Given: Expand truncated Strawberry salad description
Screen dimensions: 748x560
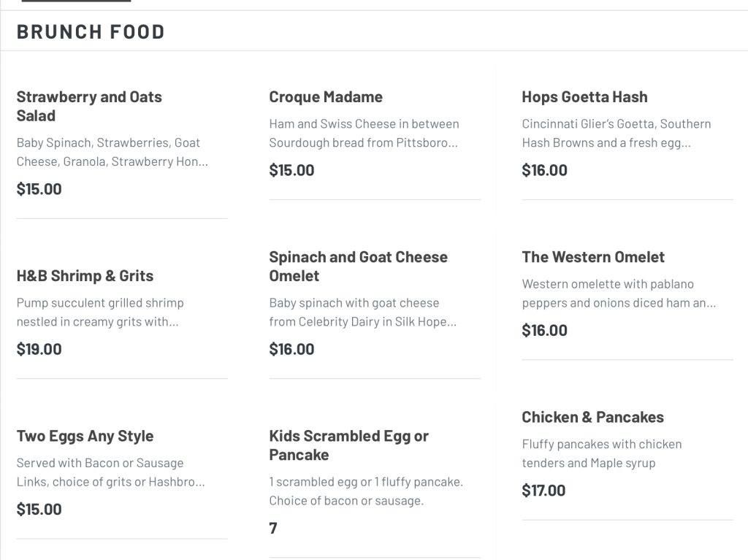Looking at the screenshot, I should point(112,152).
